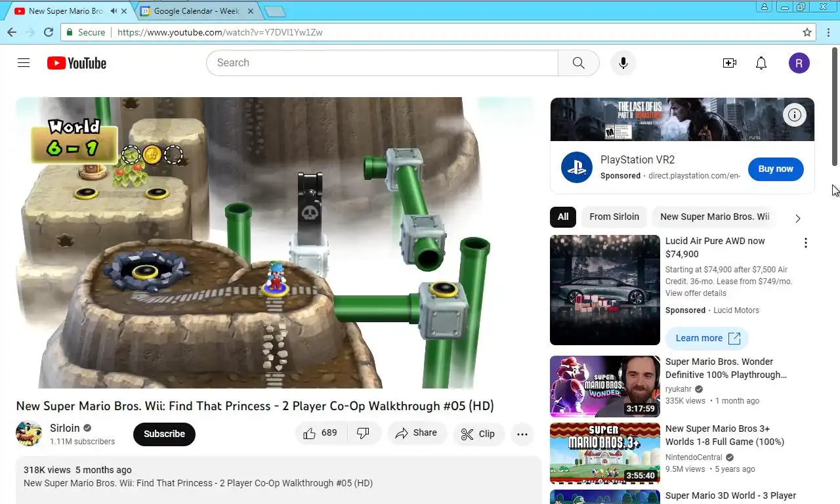Open Super Mario Bros. Wonder video thumbnail
Viewport: 840px width, 504px height.
click(605, 387)
